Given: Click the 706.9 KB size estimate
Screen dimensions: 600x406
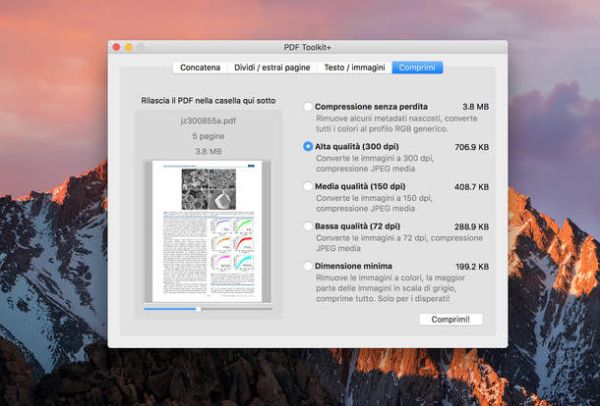Looking at the screenshot, I should tap(471, 146).
